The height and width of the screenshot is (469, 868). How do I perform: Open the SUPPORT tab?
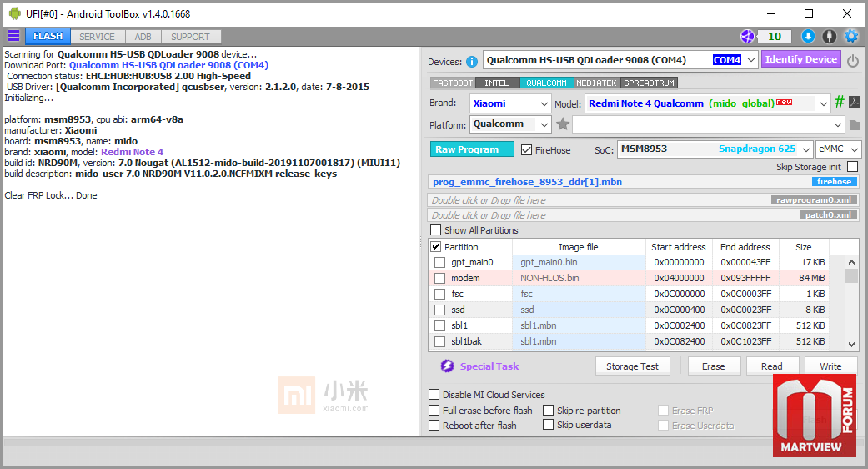point(190,37)
